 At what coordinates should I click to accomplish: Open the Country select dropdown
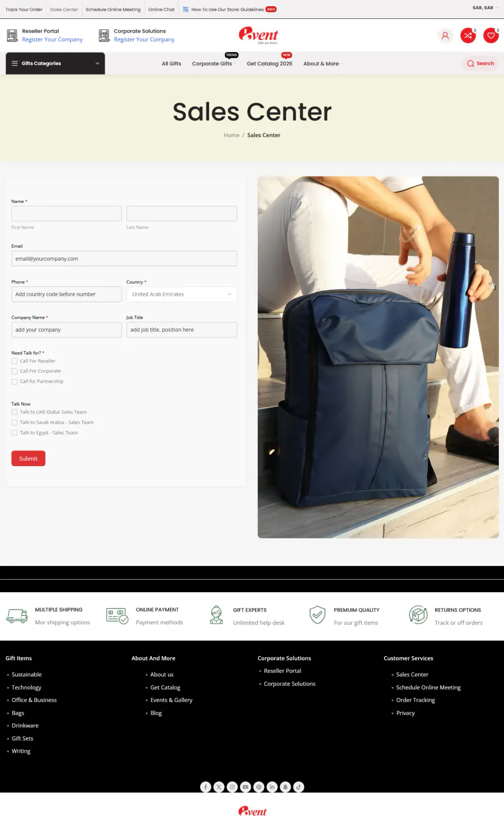[182, 294]
